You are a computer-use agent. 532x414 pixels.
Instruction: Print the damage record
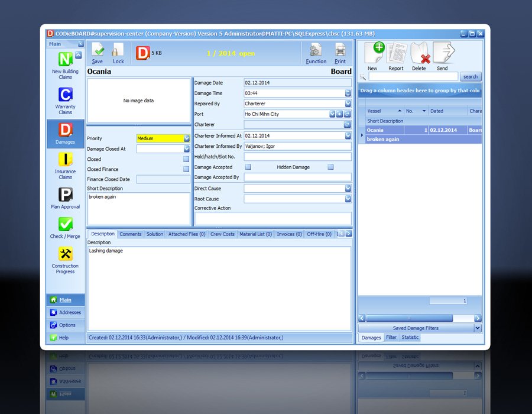[x=340, y=53]
